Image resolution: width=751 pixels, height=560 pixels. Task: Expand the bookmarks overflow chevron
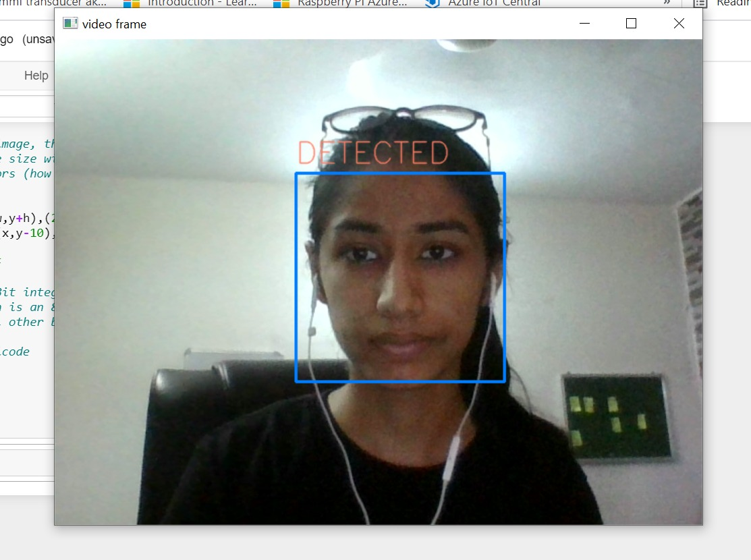click(667, 3)
